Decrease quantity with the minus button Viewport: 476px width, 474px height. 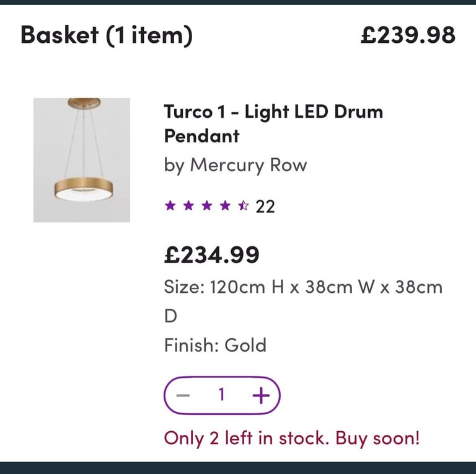[183, 395]
